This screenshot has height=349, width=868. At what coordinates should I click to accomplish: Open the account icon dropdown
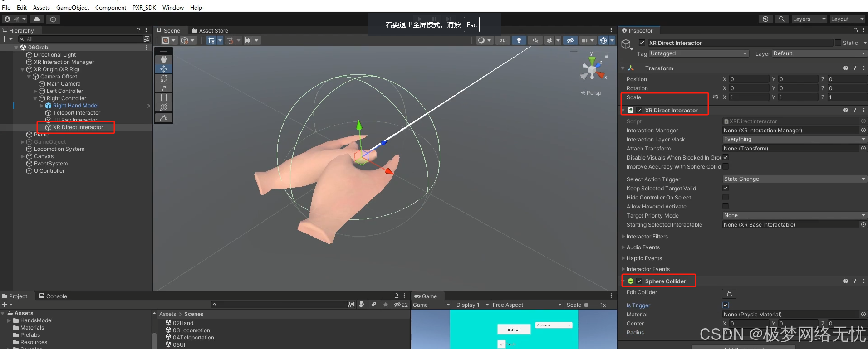click(x=15, y=19)
